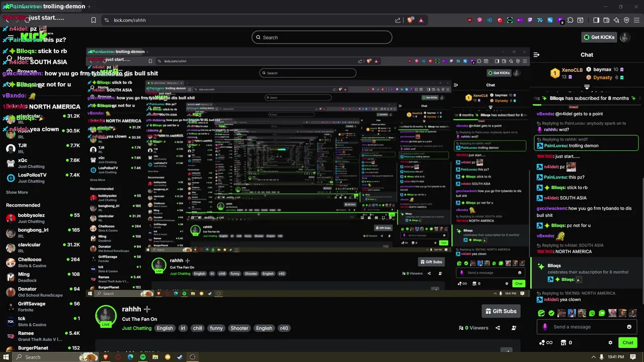The height and width of the screenshot is (362, 644).
Task: Expand followed channels with Show More
Action: (x=17, y=192)
